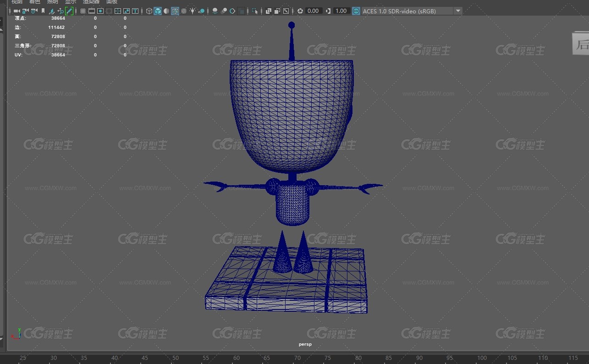The image size is (589, 364).
Task: Toggle use all lights bulb icon
Action: [193, 11]
